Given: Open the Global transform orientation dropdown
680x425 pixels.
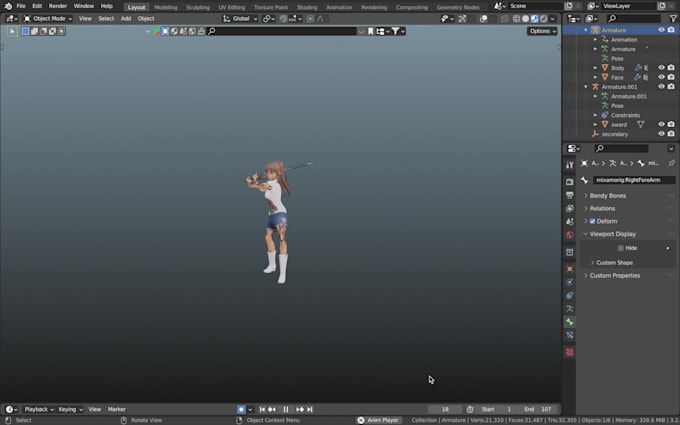Looking at the screenshot, I should click(x=240, y=19).
